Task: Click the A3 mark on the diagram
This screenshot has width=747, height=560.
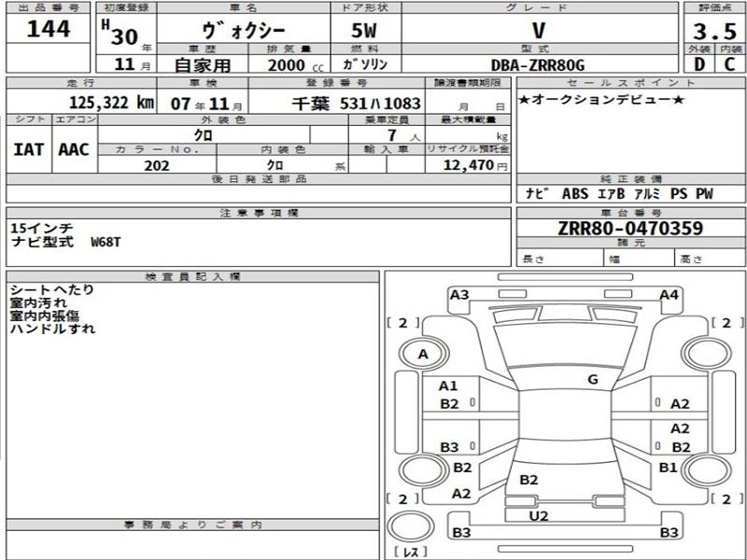Action: (x=459, y=295)
